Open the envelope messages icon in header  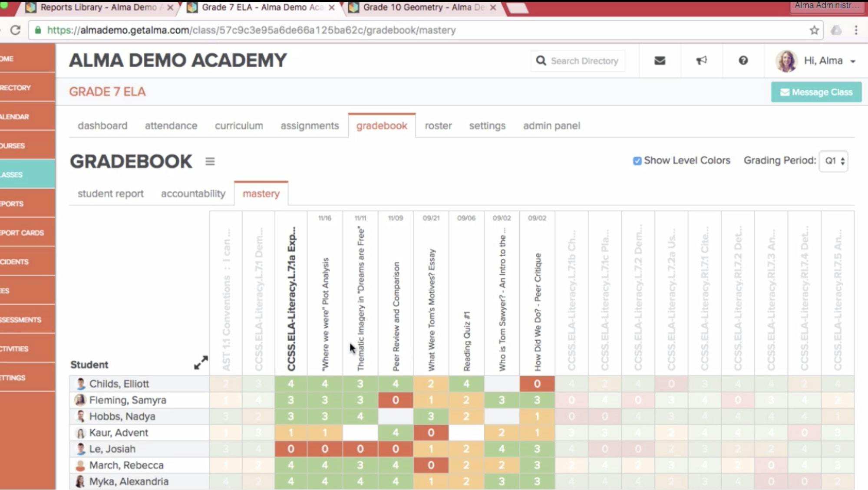tap(660, 61)
